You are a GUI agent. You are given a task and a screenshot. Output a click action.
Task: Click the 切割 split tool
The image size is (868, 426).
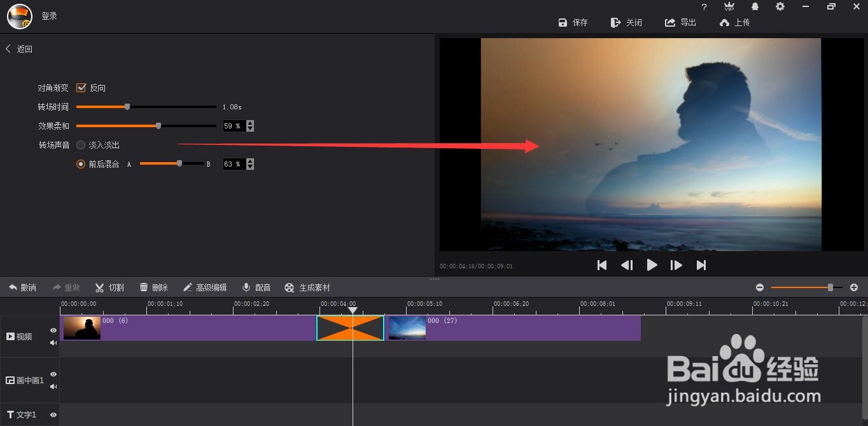click(x=109, y=287)
